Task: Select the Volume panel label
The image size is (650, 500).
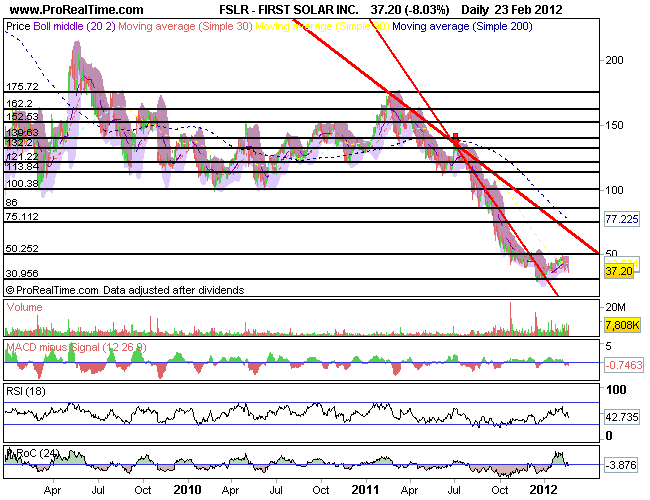Action: pos(24,307)
